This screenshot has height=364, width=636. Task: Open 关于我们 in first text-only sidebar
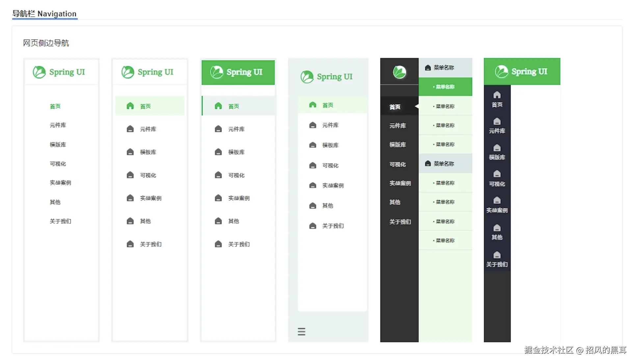click(x=60, y=221)
